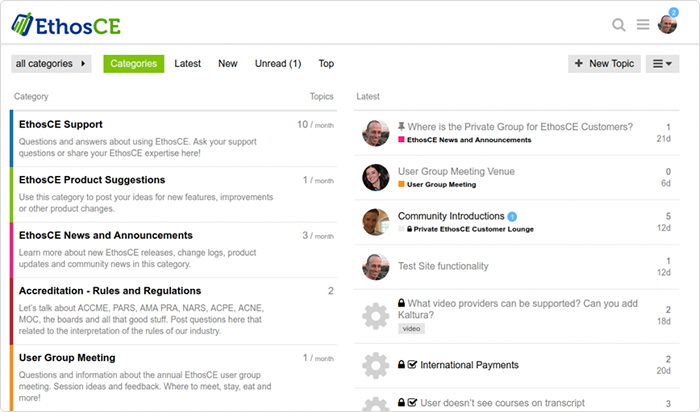700x412 pixels.
Task: Click pink EthosCE News and Announcements category tag
Action: 465,140
